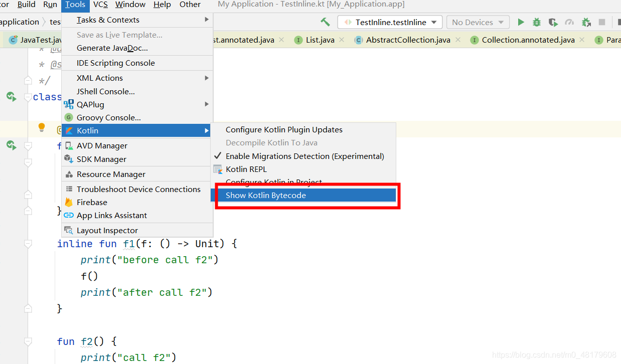Open the No Devices dropdown
The image size is (621, 364).
pyautogui.click(x=478, y=22)
